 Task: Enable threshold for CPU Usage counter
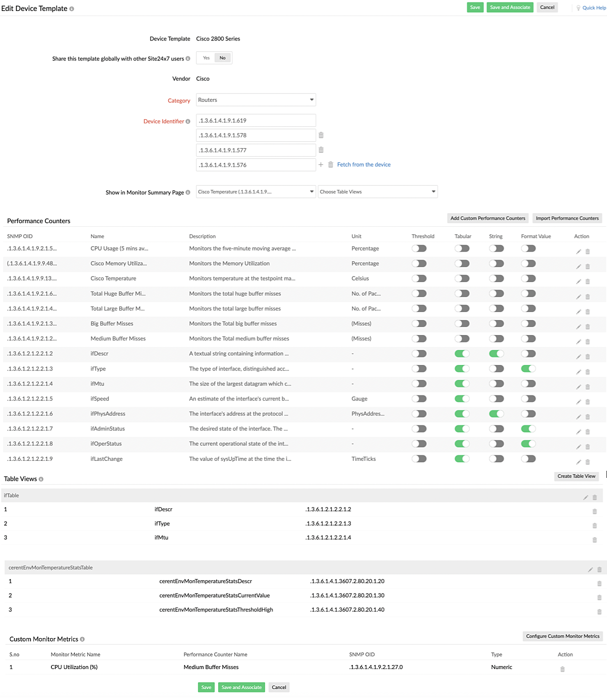(419, 249)
